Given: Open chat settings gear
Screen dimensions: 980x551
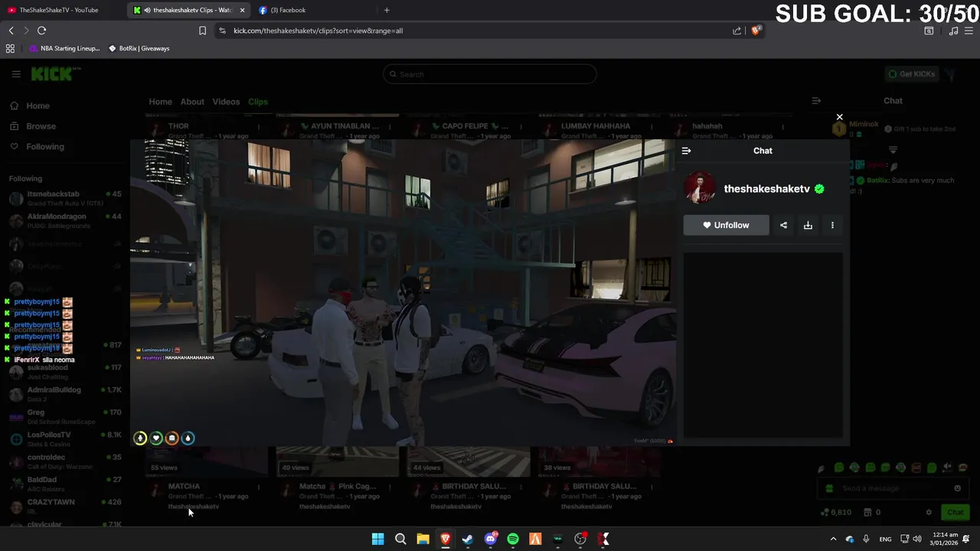Looking at the screenshot, I should click(929, 512).
